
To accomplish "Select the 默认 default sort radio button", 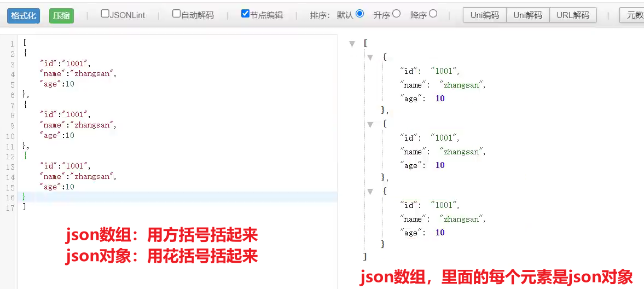I will tap(360, 14).
